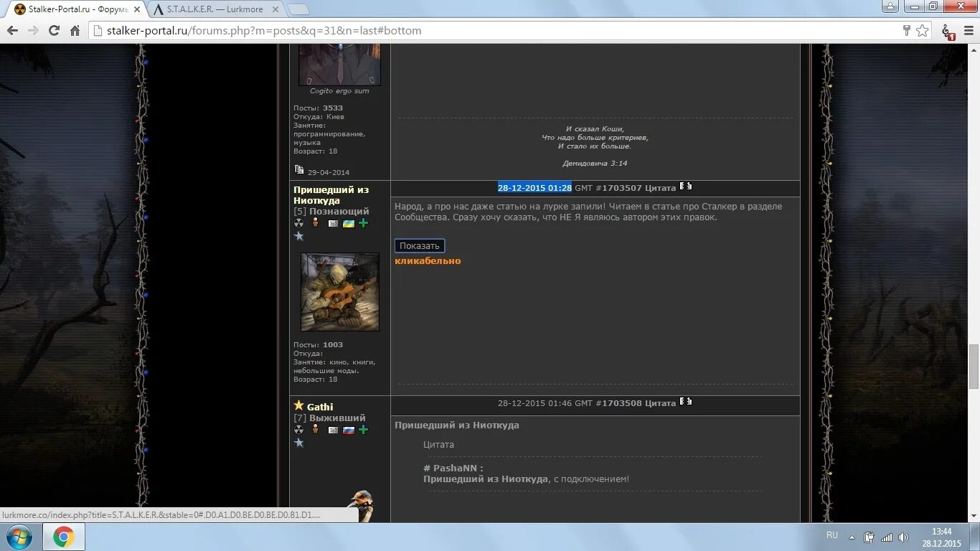Click the radiation hazard icon in Gathi's profile panel
This screenshot has width=980, height=551.
tap(298, 429)
